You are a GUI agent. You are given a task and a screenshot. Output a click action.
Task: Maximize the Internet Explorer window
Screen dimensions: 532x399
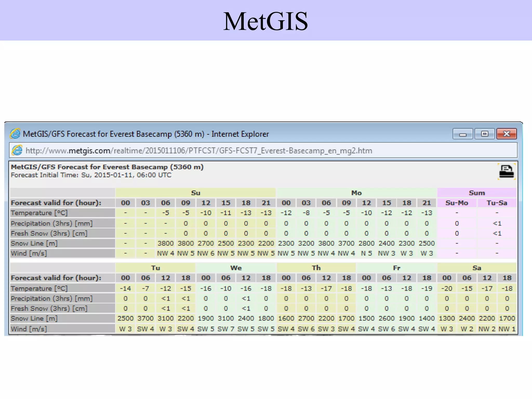485,134
